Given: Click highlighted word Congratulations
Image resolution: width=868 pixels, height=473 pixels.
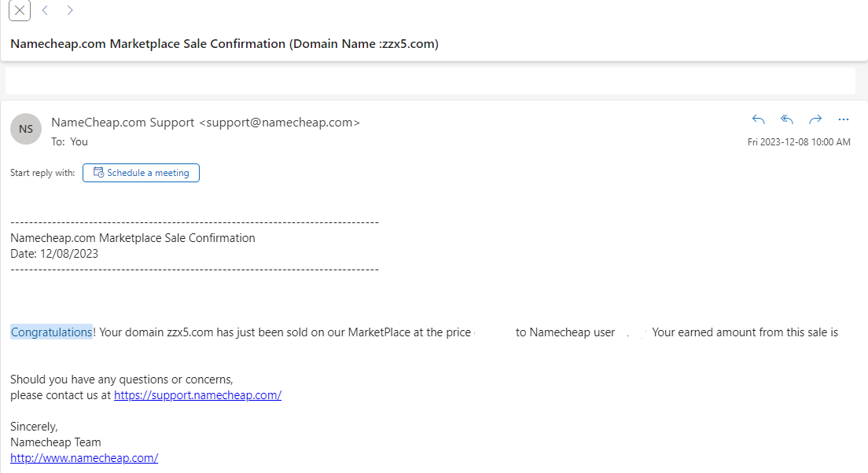Looking at the screenshot, I should coord(51,332).
